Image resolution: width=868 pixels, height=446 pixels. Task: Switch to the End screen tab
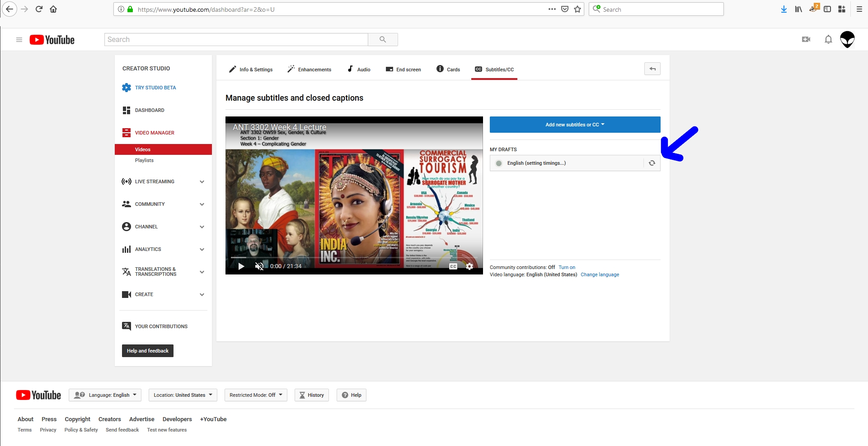click(404, 70)
